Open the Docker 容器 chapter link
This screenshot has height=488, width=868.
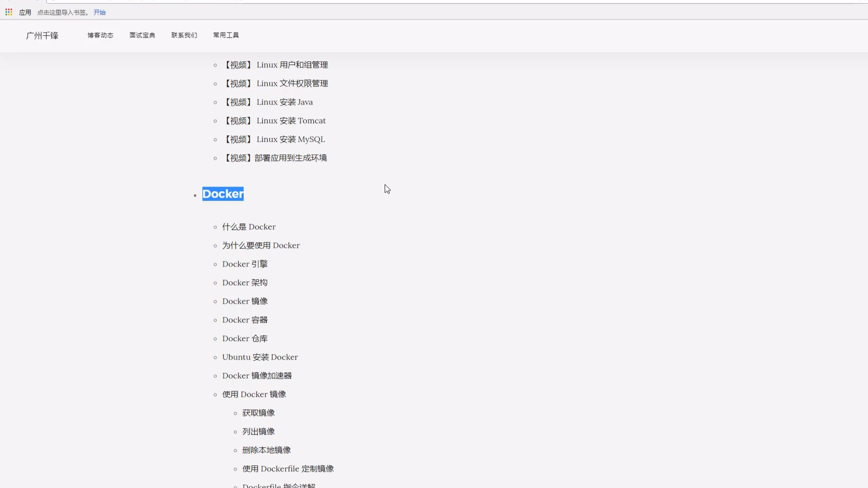[x=245, y=320]
